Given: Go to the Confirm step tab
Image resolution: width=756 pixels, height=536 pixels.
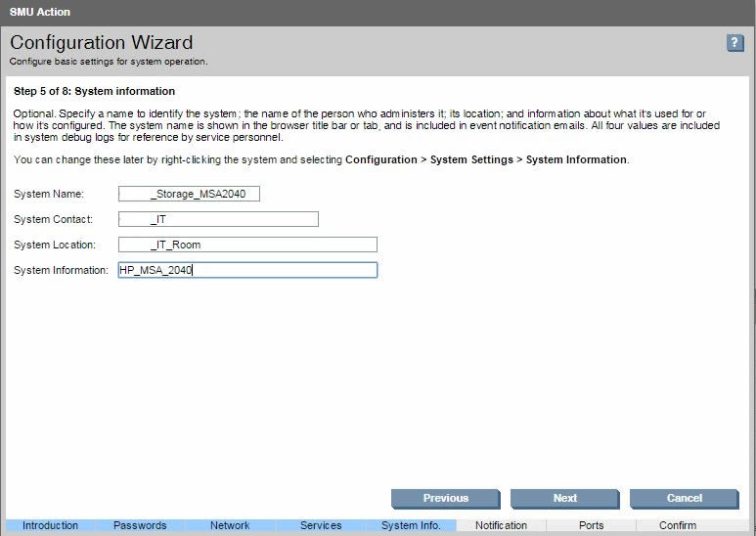Looking at the screenshot, I should point(678,525).
